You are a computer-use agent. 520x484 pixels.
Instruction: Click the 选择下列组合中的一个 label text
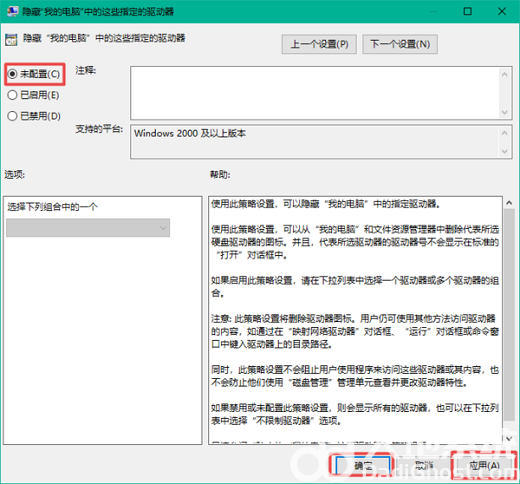click(x=52, y=207)
